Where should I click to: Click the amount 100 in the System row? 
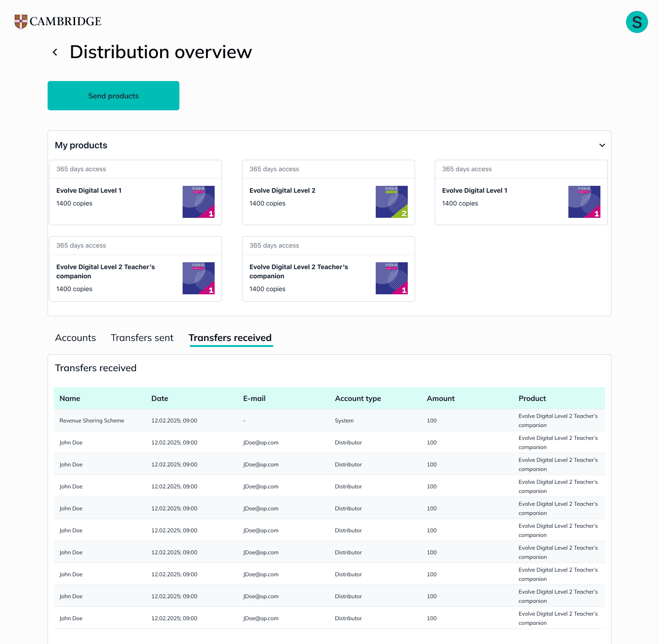coord(432,421)
